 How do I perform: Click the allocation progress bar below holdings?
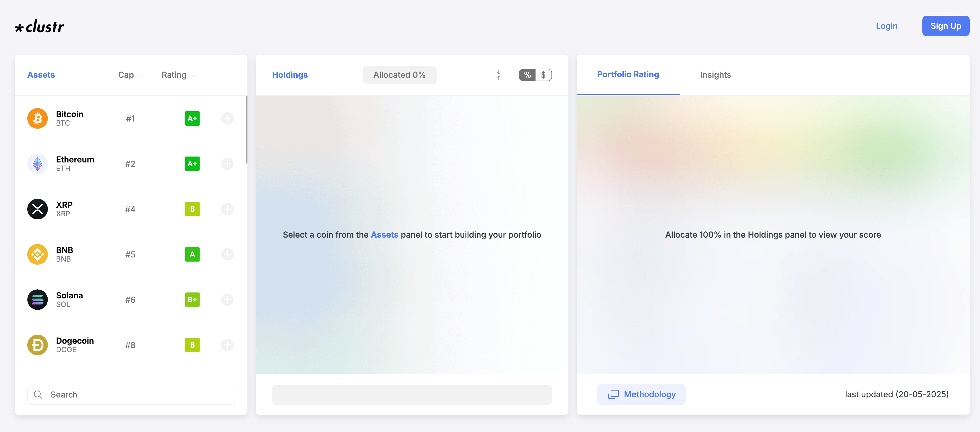[x=412, y=395]
